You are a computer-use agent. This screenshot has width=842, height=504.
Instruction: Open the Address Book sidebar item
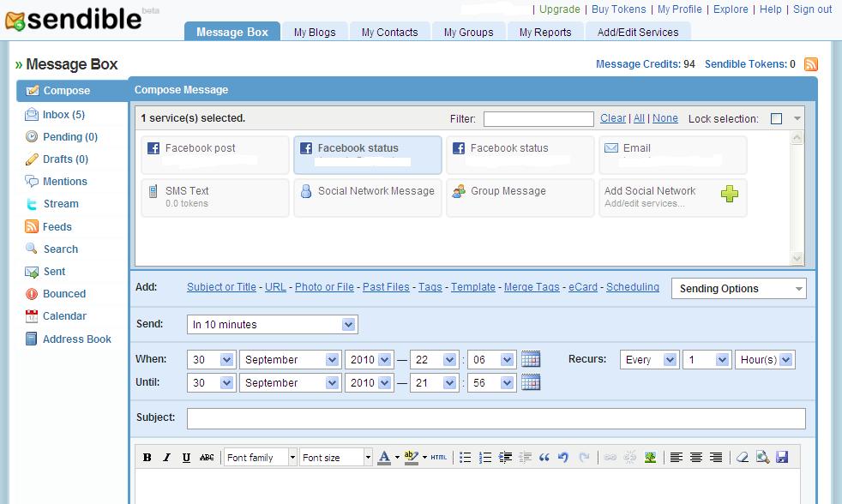[77, 339]
